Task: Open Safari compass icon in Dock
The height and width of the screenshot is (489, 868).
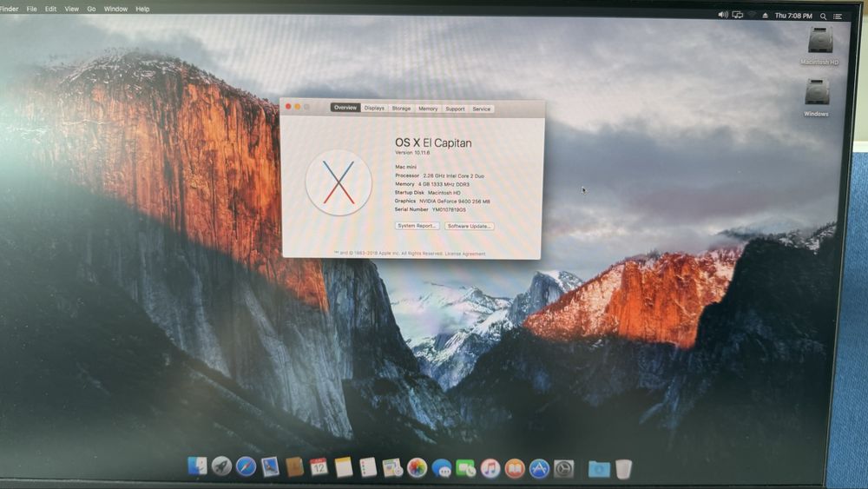Action: point(246,466)
